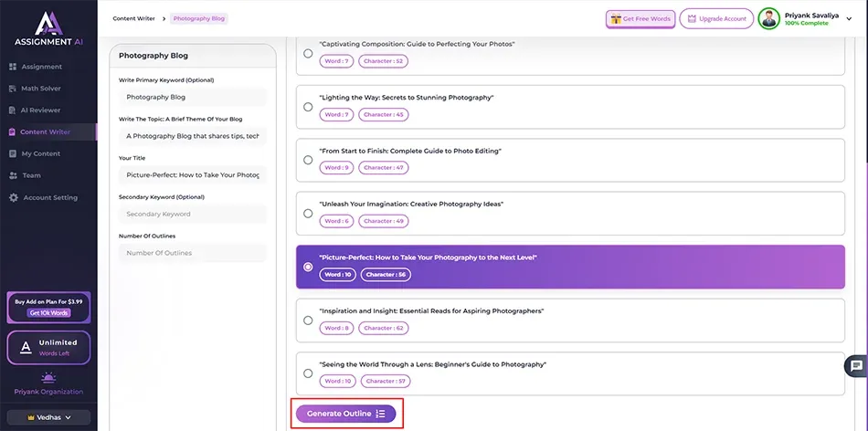Expand the Vedhas workspace dropdown
This screenshot has height=431, width=868.
48,417
